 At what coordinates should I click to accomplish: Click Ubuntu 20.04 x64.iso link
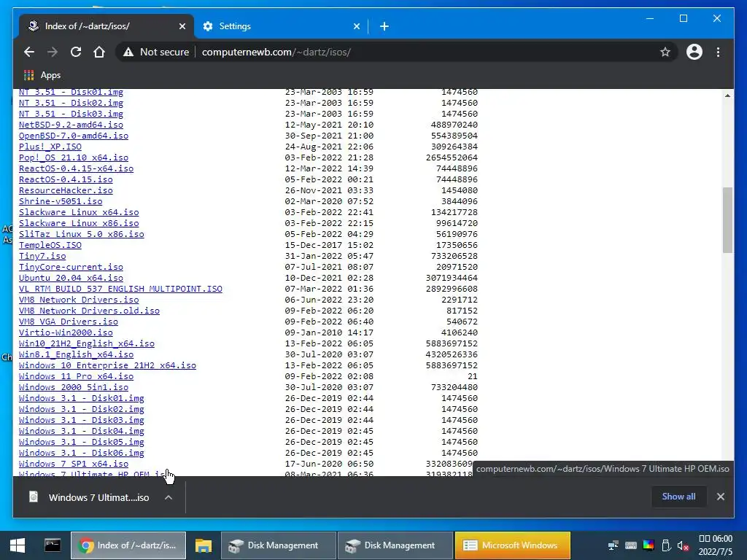coord(71,278)
